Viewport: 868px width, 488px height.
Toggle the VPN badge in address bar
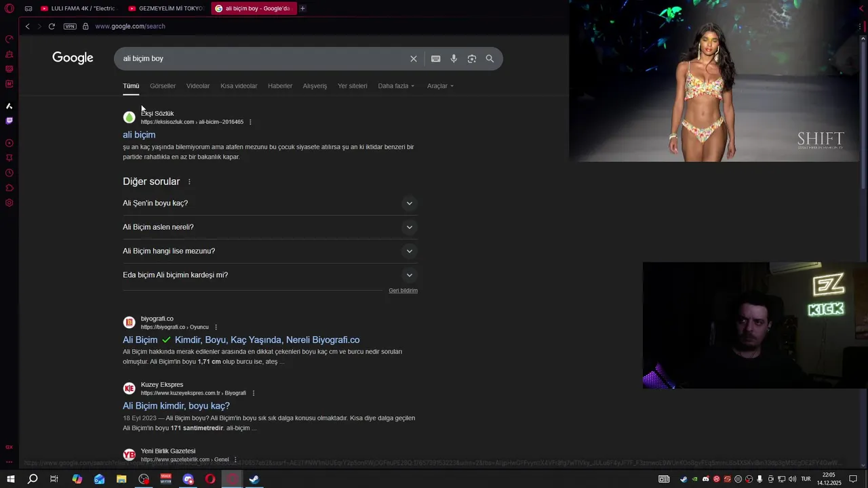(x=70, y=26)
